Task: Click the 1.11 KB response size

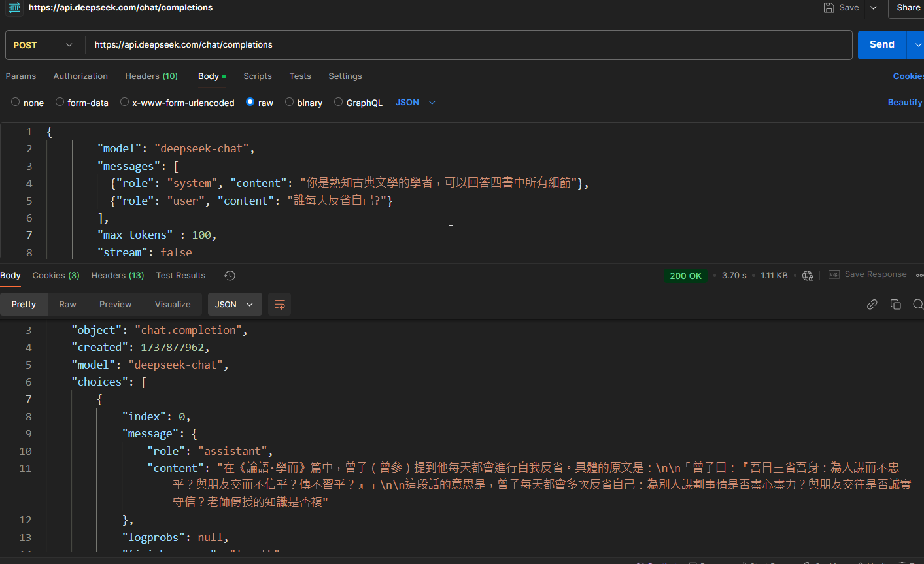Action: tap(774, 276)
